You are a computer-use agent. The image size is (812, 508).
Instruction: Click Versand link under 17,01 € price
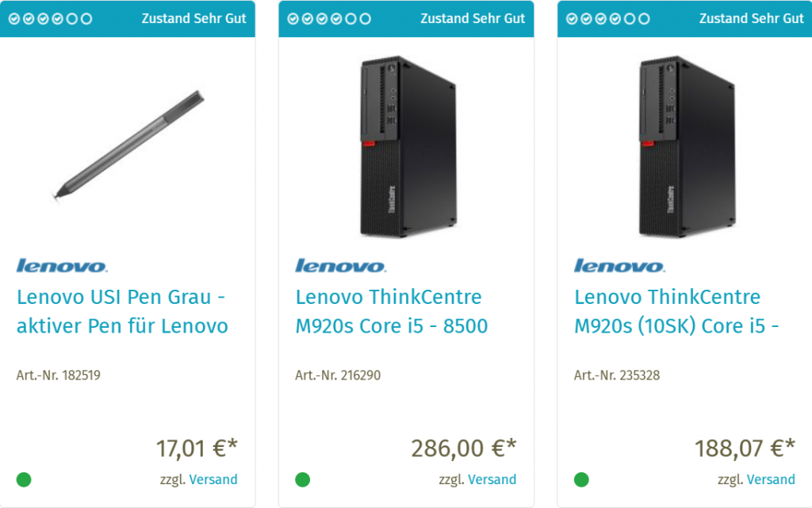[213, 479]
